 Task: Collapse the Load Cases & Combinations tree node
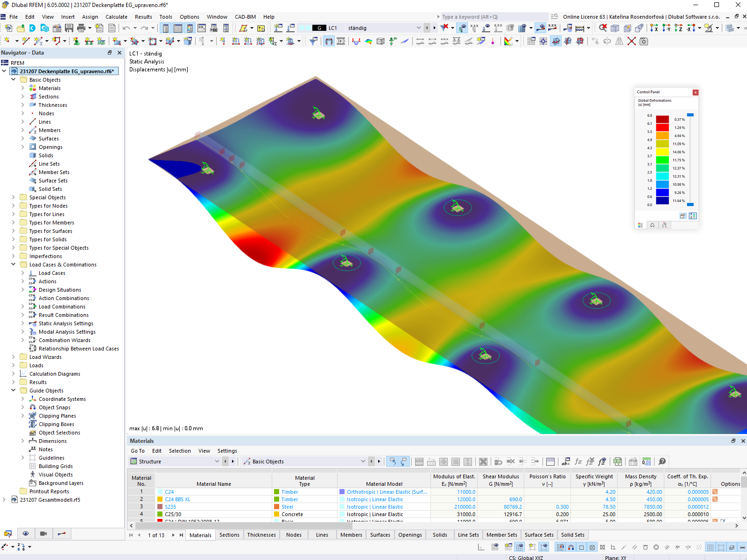[x=14, y=265]
